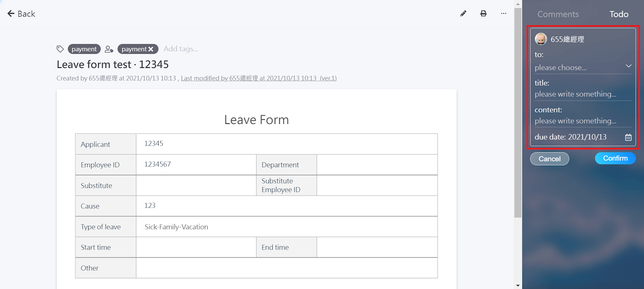This screenshot has height=289, width=644.
Task: Click the print icon
Action: coord(483,14)
